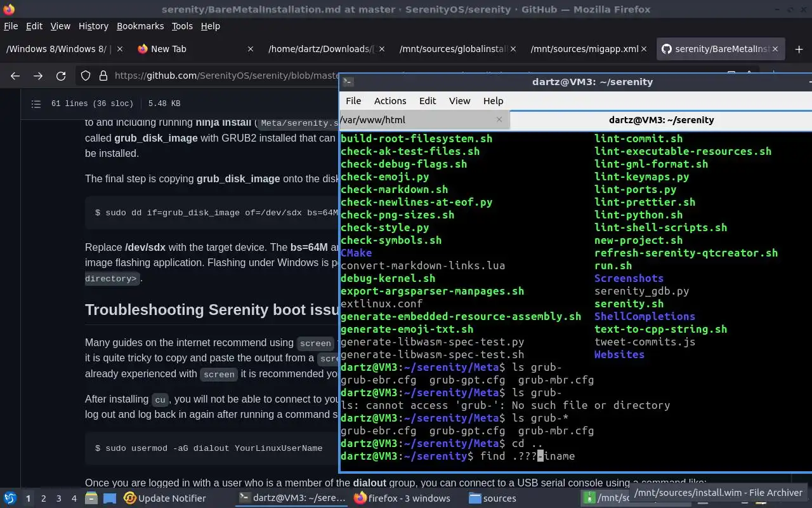Switch to workspace 2
This screenshot has height=508, width=812.
pyautogui.click(x=43, y=498)
